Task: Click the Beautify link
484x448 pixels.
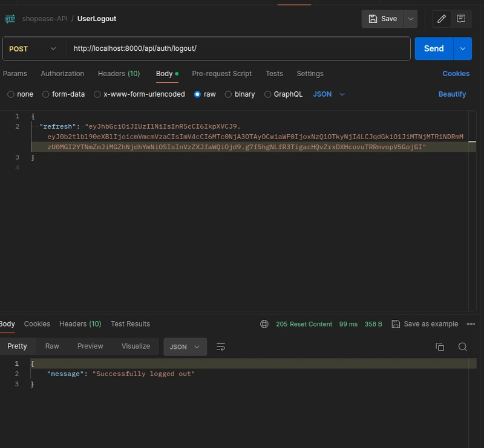Action: 452,94
